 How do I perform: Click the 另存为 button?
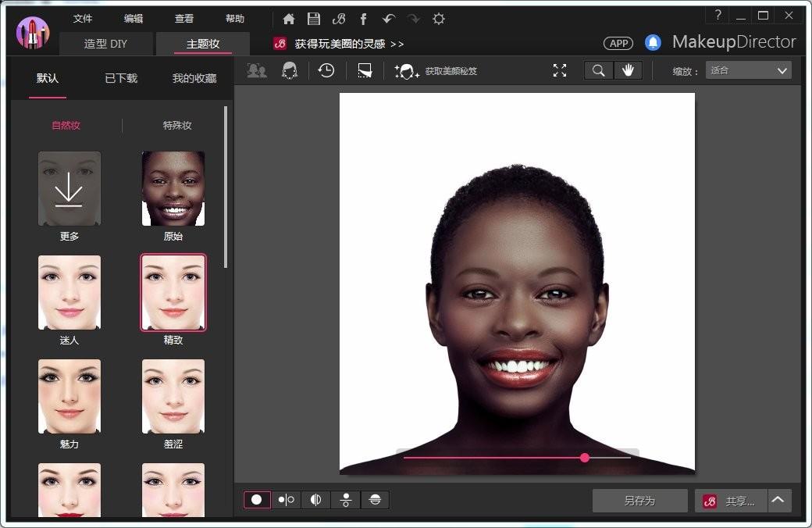pyautogui.click(x=639, y=501)
